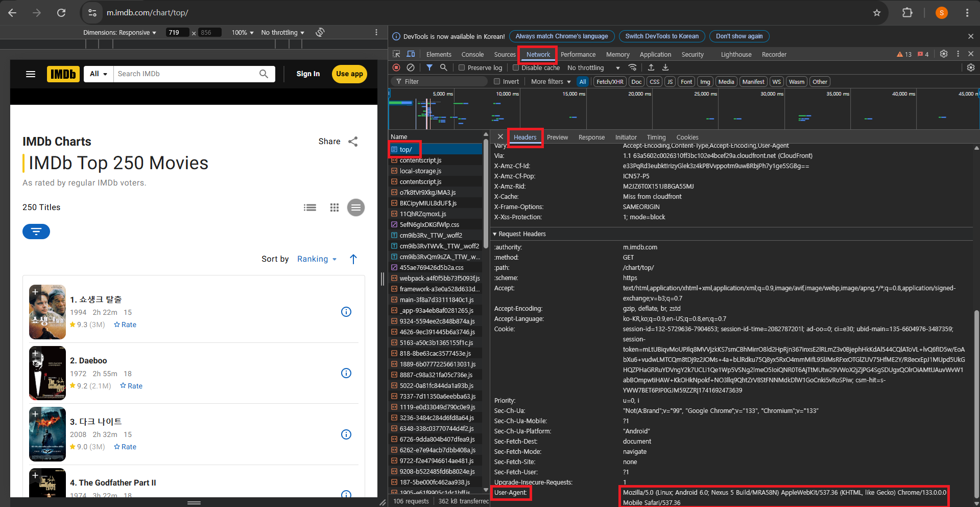Screen dimensions: 980x507
Task: Open the Elements panel tab
Action: [439, 54]
